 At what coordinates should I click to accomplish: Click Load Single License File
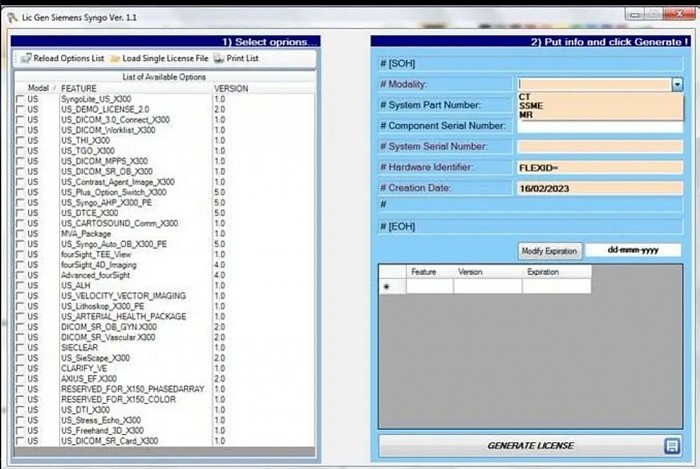tap(159, 58)
